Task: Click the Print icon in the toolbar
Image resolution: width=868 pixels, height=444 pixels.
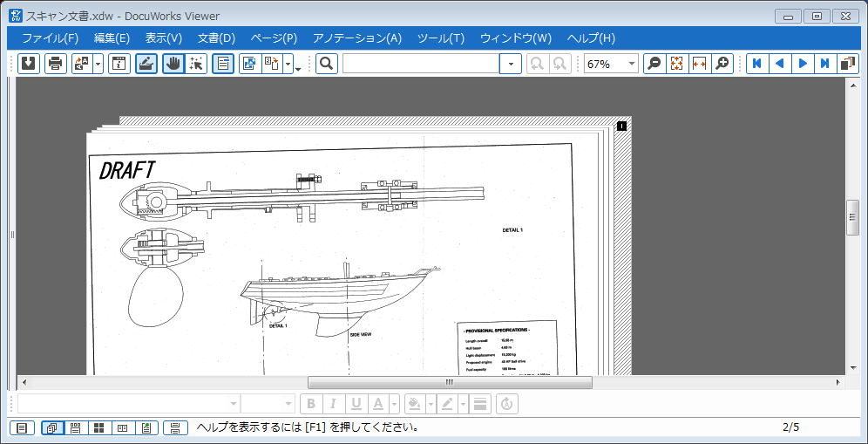Action: click(55, 64)
